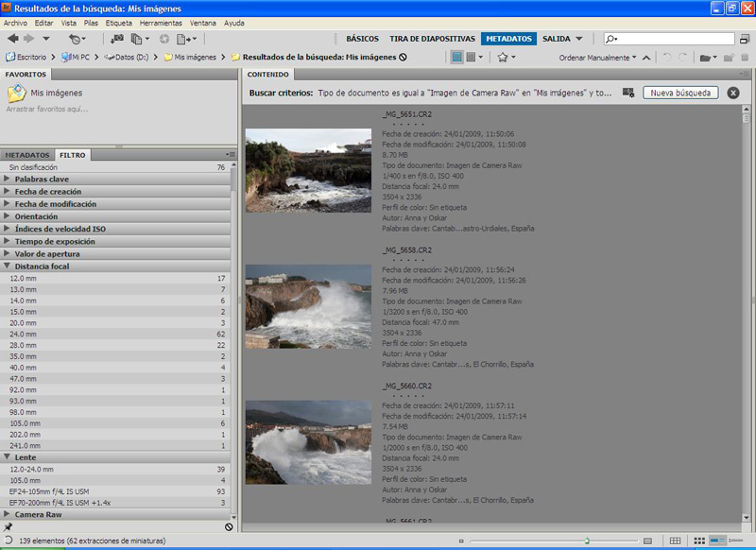
Task: Open in Camera Raw icon
Action: 164,39
